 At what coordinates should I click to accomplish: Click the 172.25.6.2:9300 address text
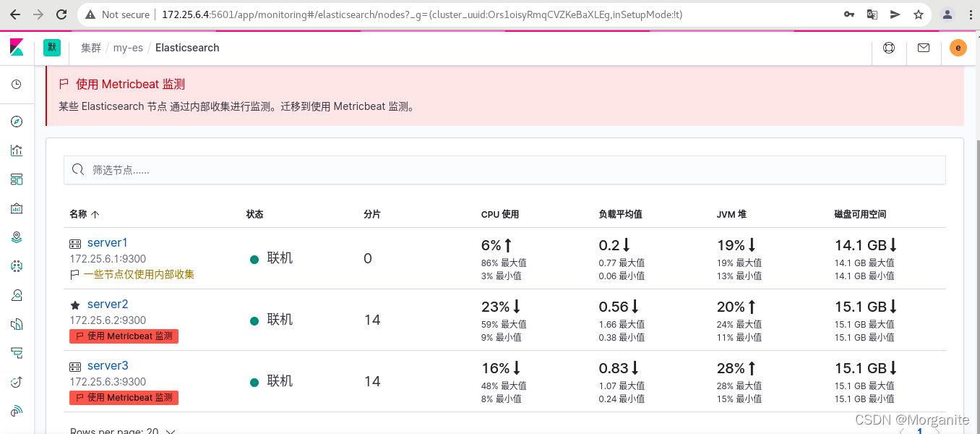(108, 320)
